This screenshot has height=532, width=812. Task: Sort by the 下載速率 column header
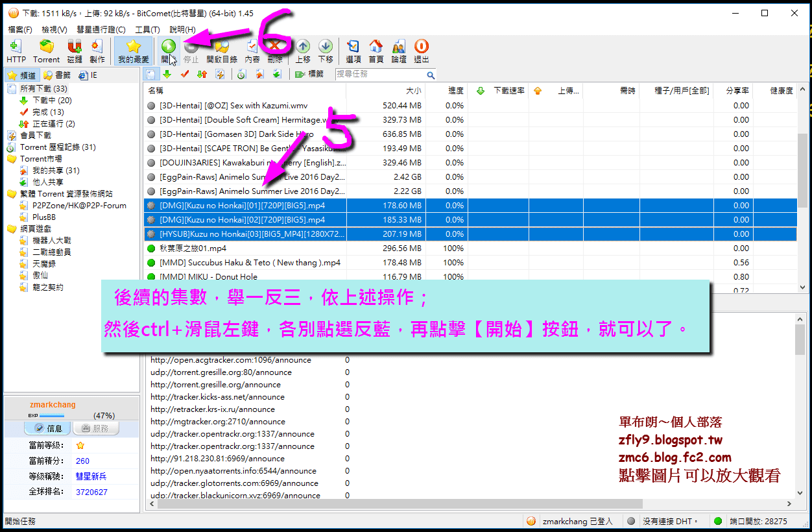coord(499,91)
